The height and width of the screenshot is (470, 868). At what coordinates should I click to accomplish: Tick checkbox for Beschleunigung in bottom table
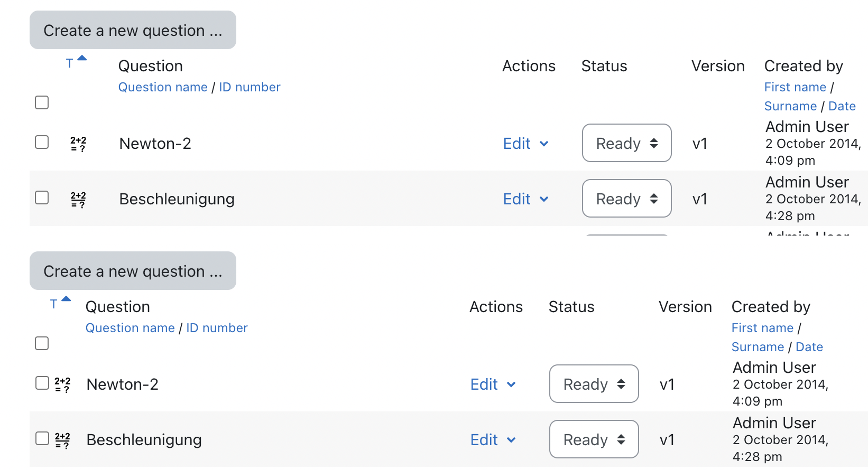pos(42,438)
